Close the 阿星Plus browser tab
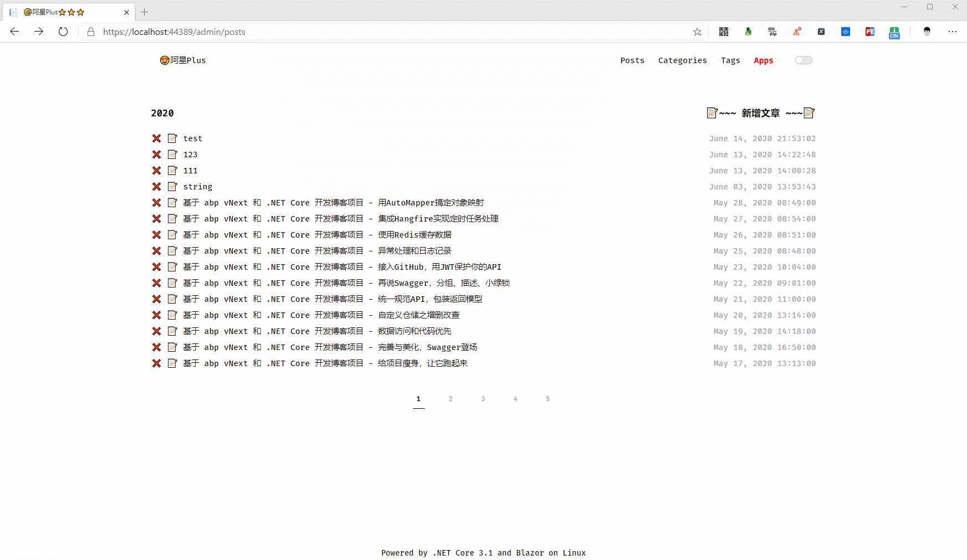Viewport: 967px width, 560px height. coord(126,12)
